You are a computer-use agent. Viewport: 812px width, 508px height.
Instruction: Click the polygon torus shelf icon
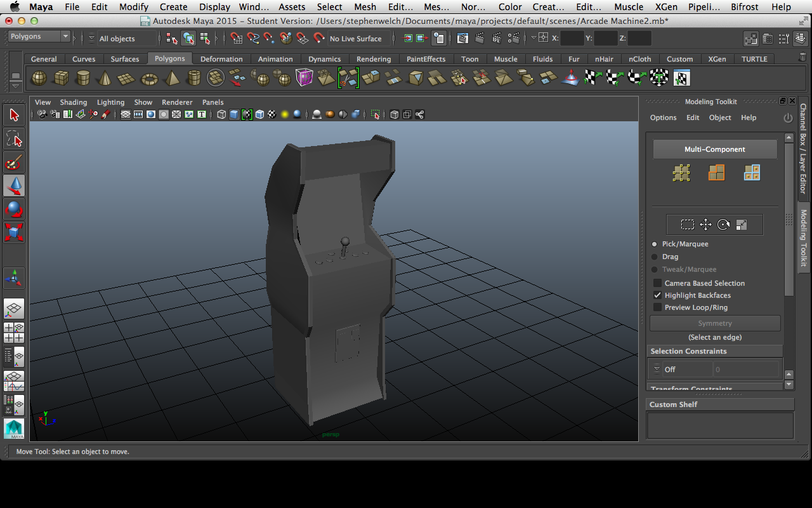(x=149, y=78)
